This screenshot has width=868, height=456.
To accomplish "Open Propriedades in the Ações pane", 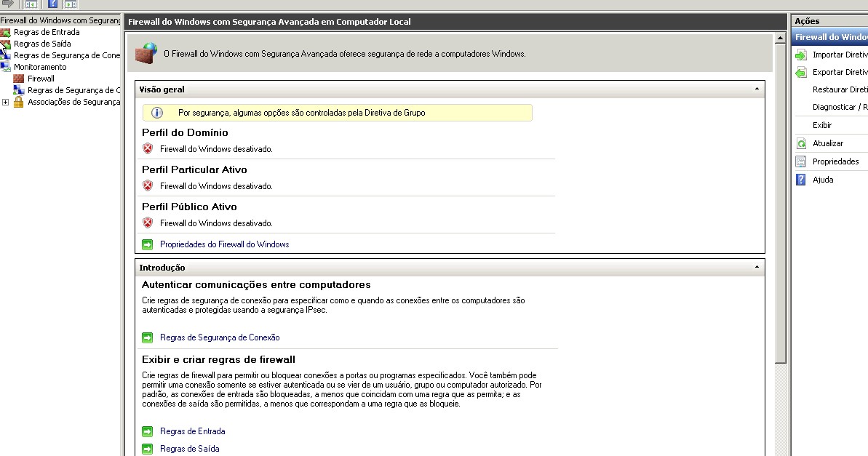I will [835, 161].
